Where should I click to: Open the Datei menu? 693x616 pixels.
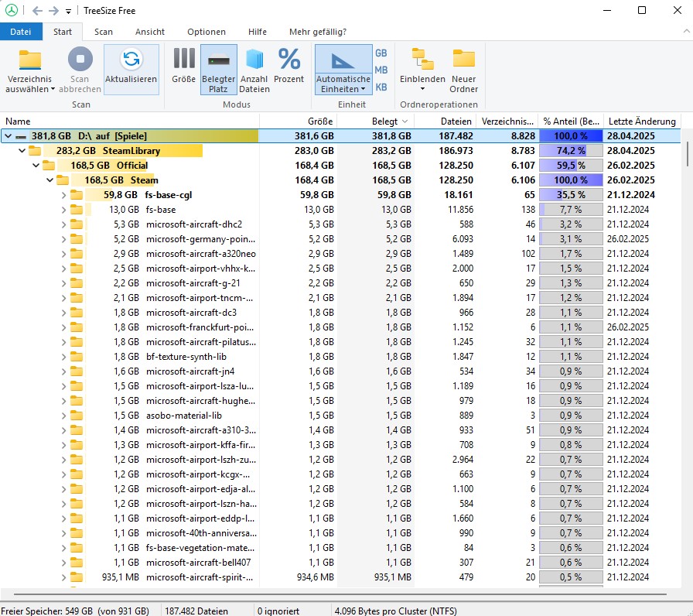pos(21,32)
